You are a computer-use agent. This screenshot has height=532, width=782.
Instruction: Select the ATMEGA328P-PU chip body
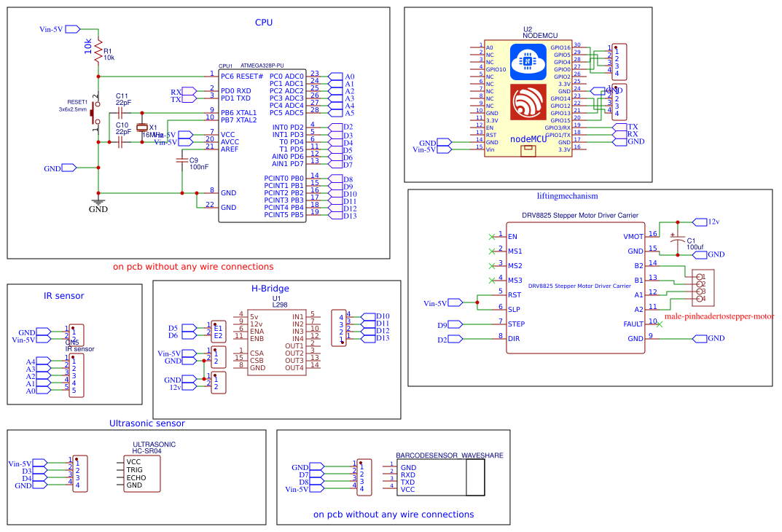(x=262, y=146)
